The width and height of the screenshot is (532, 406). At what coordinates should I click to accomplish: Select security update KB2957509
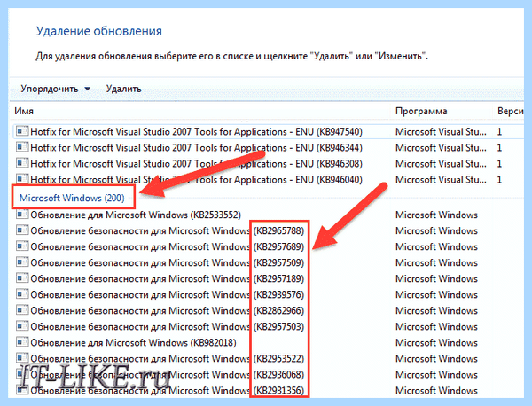(168, 262)
